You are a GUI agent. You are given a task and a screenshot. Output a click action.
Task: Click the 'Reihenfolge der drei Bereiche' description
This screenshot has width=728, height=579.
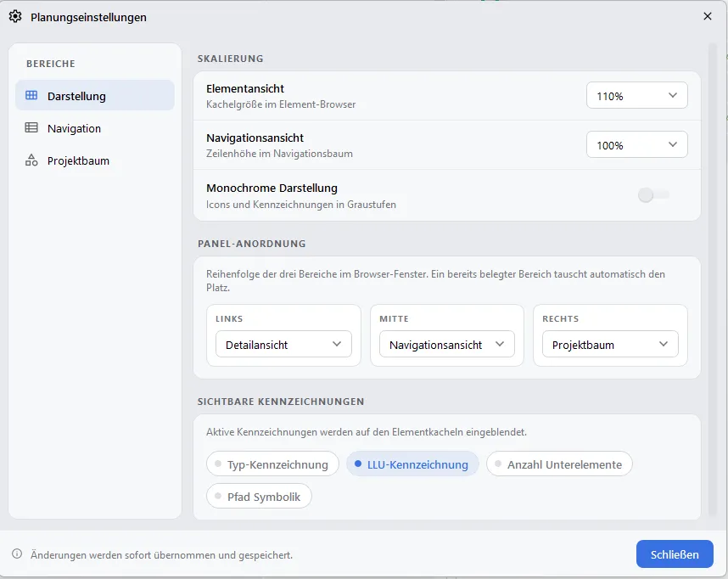pyautogui.click(x=435, y=281)
